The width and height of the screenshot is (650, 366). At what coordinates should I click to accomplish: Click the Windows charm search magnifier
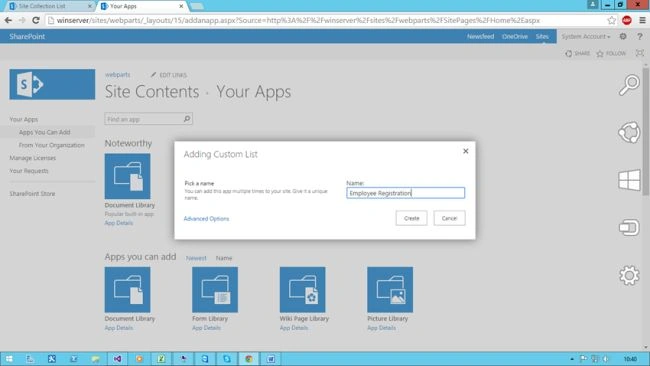point(629,85)
